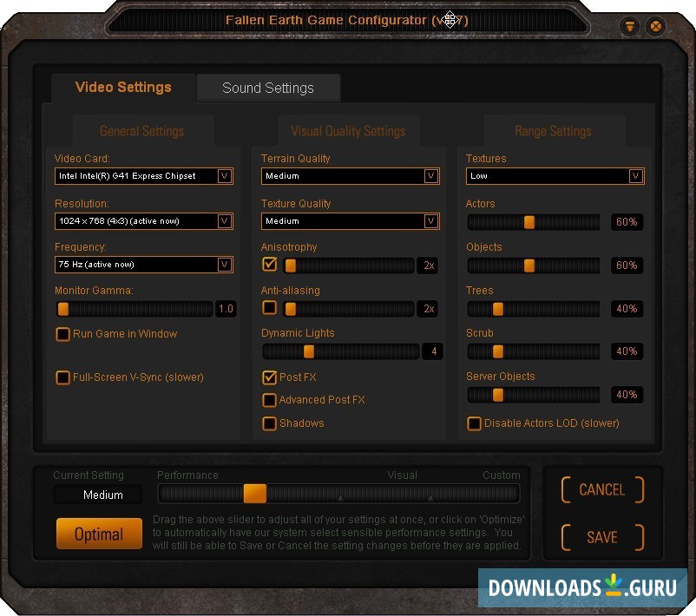Click the Monitor Gamma slider handle

pyautogui.click(x=63, y=309)
